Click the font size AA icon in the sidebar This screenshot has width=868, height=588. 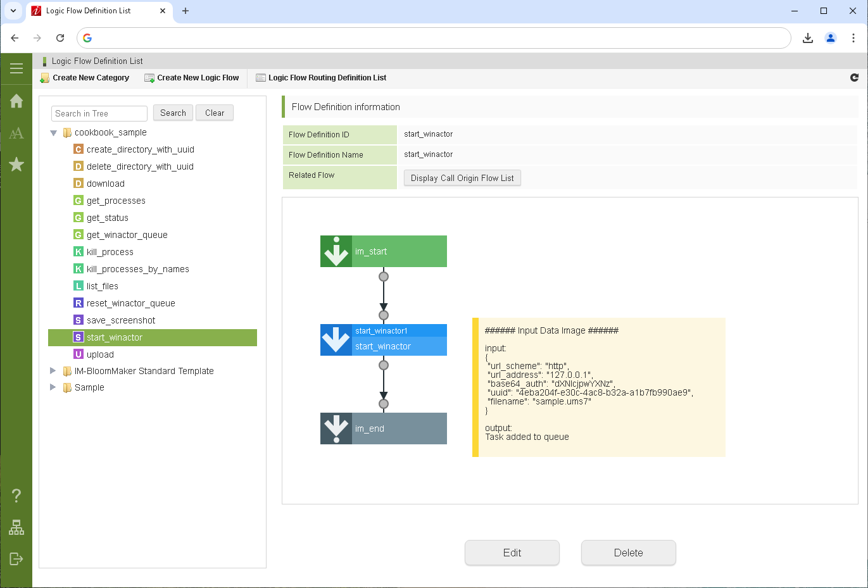[16, 133]
